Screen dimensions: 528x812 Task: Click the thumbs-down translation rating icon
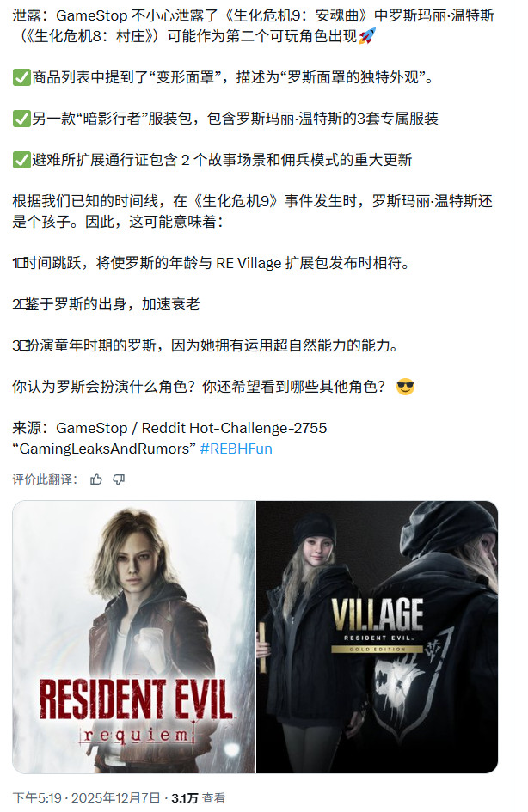tap(119, 479)
